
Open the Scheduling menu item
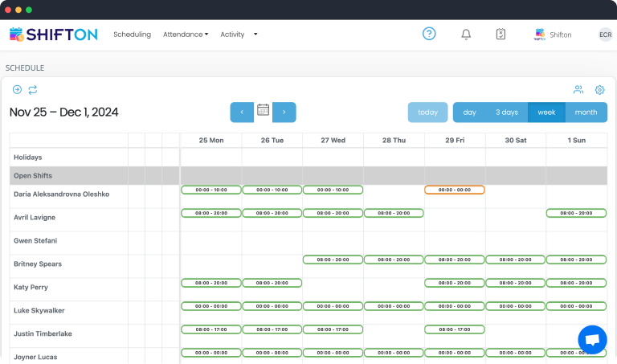[132, 35]
